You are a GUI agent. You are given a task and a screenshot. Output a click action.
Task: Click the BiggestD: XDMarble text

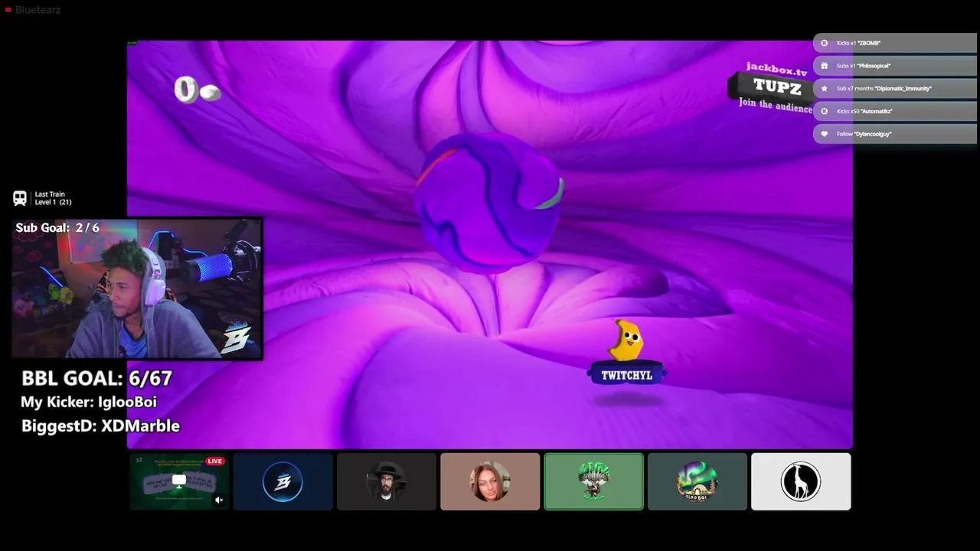pos(100,425)
